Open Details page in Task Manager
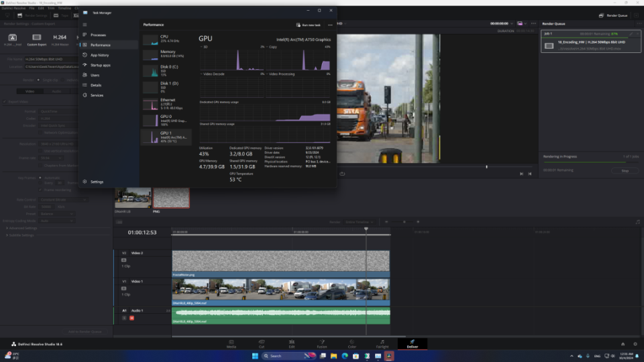 (107, 85)
